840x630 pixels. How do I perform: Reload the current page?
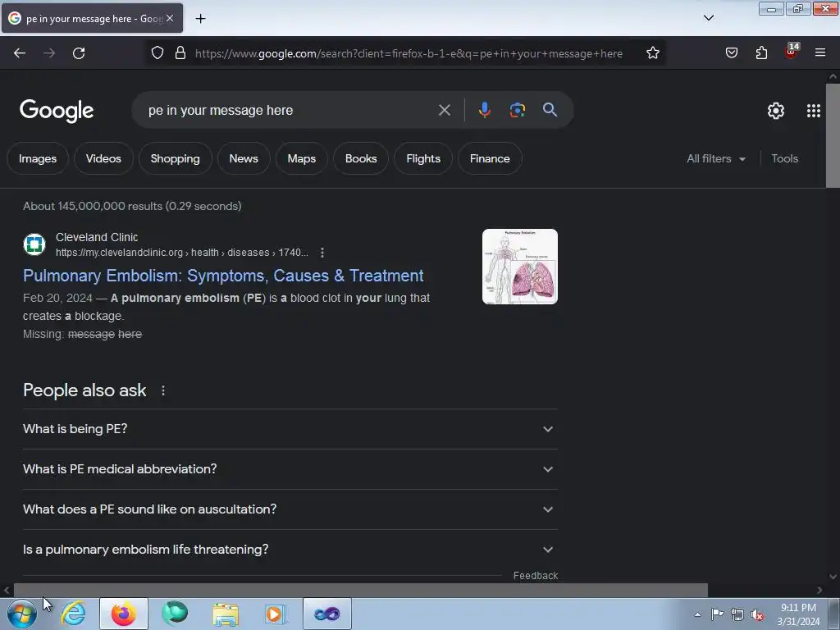[79, 53]
